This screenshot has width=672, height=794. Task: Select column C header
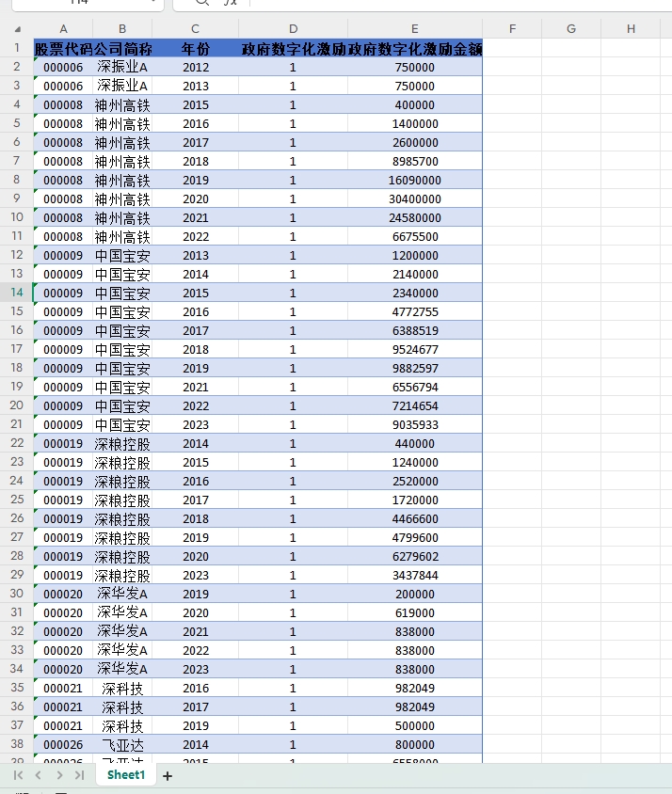(x=195, y=29)
